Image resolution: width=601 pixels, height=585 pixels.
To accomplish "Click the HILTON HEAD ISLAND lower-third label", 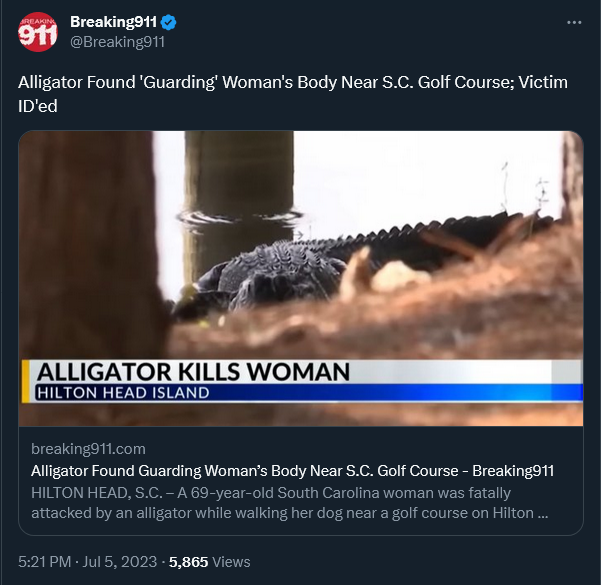I will click(x=123, y=393).
